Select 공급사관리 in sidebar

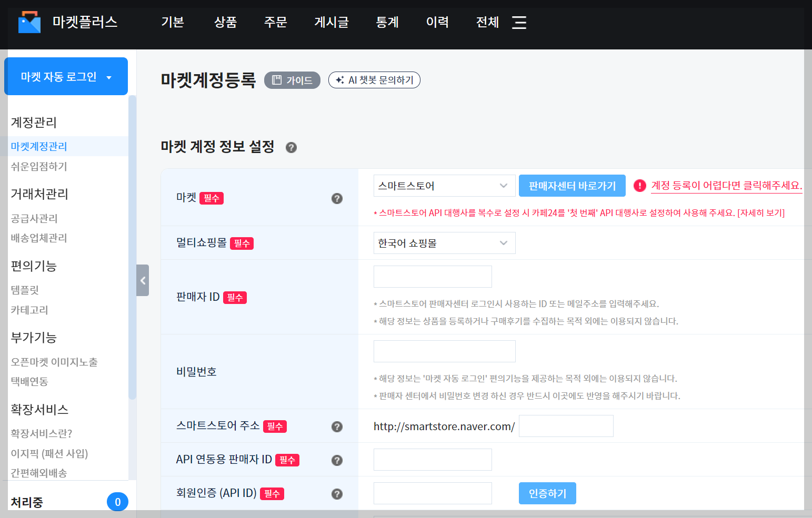[x=34, y=218]
